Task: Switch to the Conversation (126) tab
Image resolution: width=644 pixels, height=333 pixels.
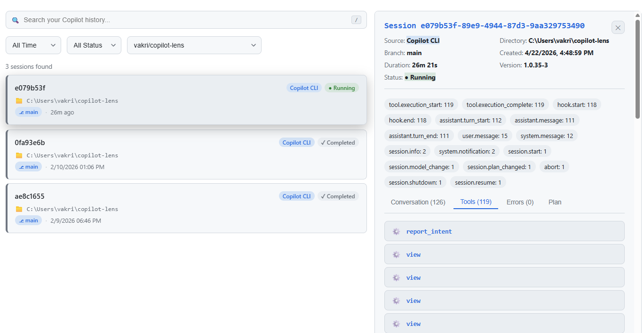Action: tap(418, 202)
